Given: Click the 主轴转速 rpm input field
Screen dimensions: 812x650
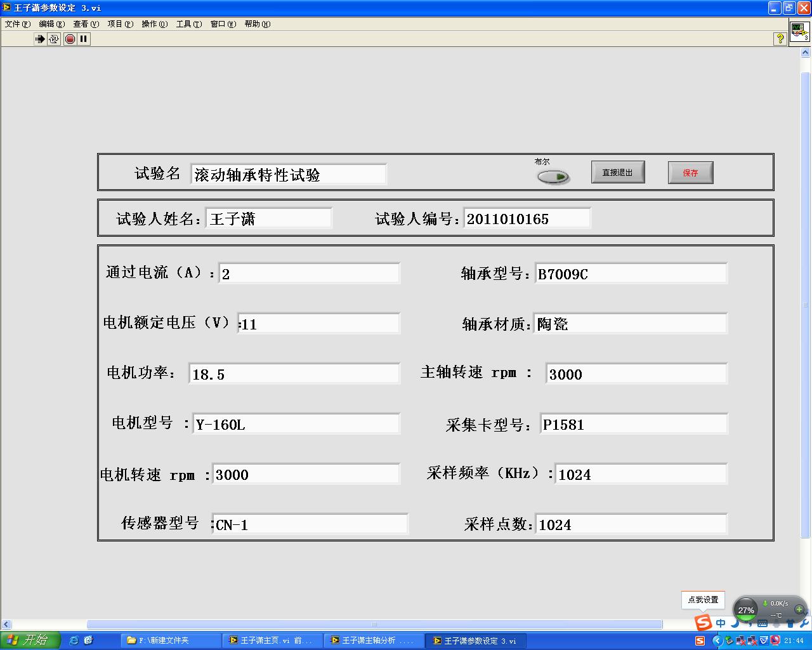Looking at the screenshot, I should coord(636,374).
